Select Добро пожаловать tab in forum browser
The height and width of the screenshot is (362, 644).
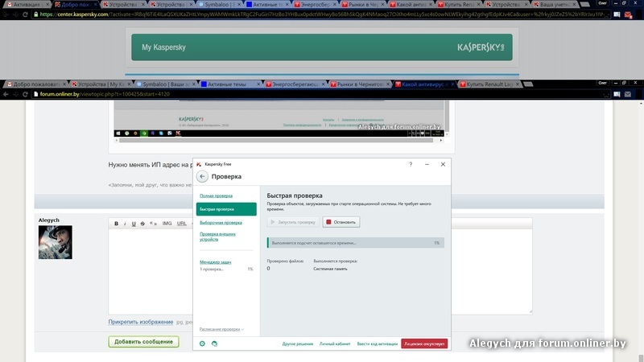[35, 84]
